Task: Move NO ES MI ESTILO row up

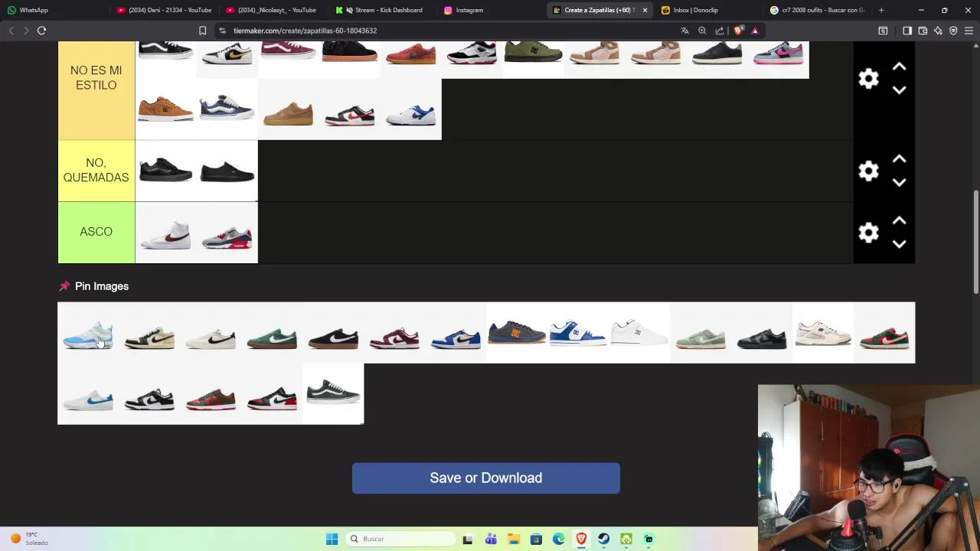Action: pos(899,67)
